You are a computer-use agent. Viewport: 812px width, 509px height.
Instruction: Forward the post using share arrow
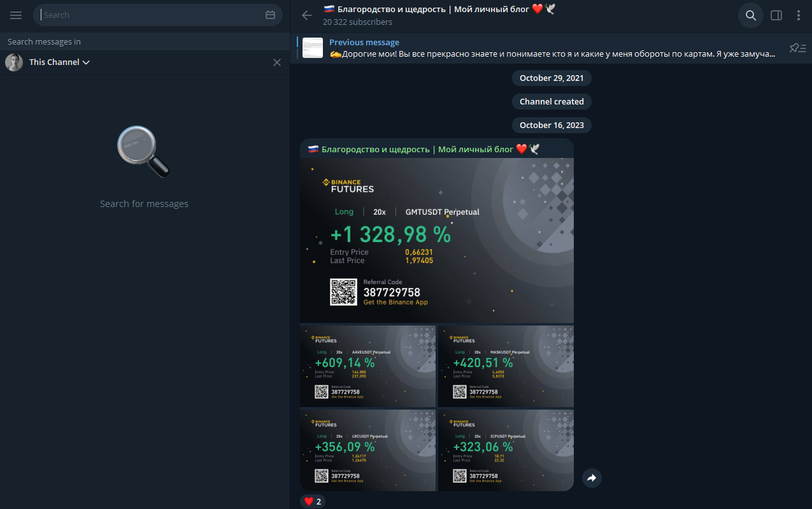click(x=592, y=478)
